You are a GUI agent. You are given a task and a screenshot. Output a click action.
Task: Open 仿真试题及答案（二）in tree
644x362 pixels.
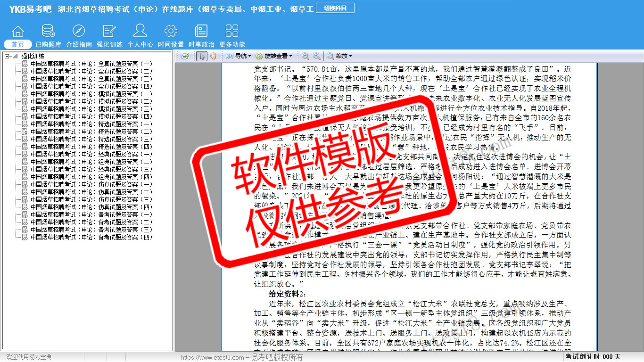(x=91, y=192)
